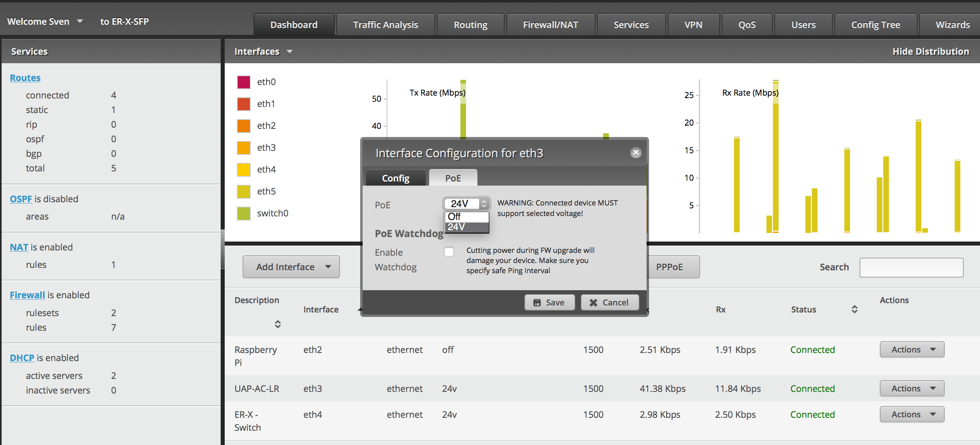Click the Description column sort arrows
Image resolution: width=980 pixels, height=445 pixels.
point(277,324)
